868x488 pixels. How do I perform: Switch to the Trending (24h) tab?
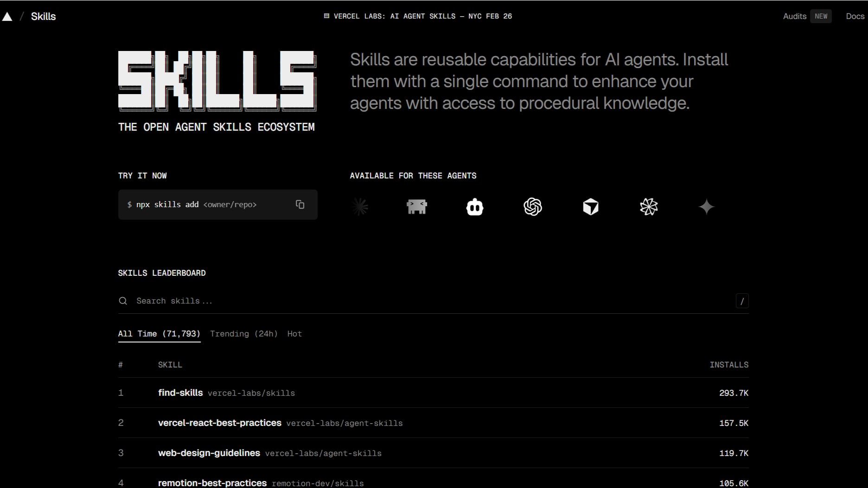[244, 334]
